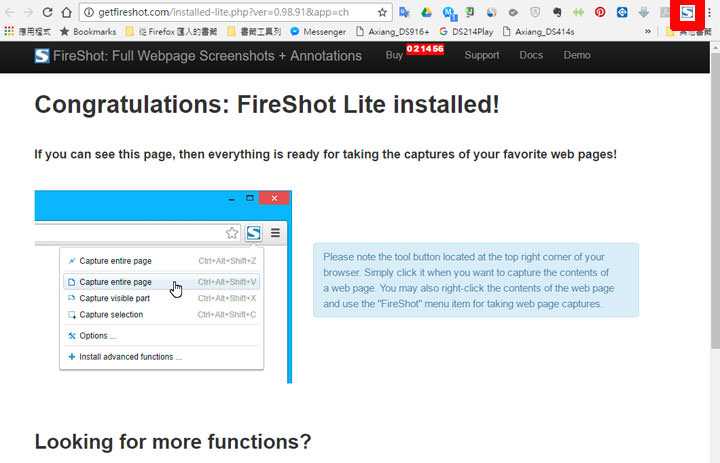Open the grey shield extension
This screenshot has height=463, width=720.
535,12
